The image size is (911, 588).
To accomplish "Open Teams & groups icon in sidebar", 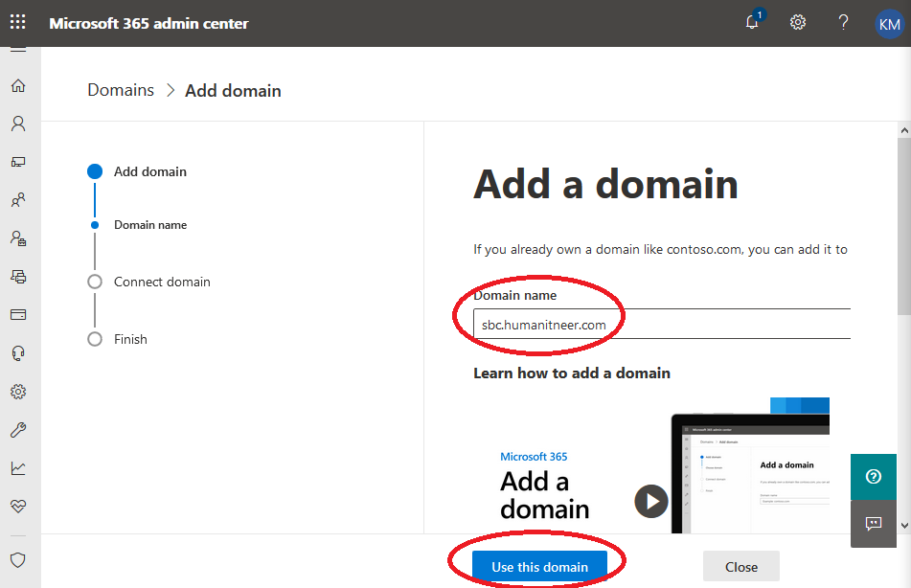I will 18,200.
